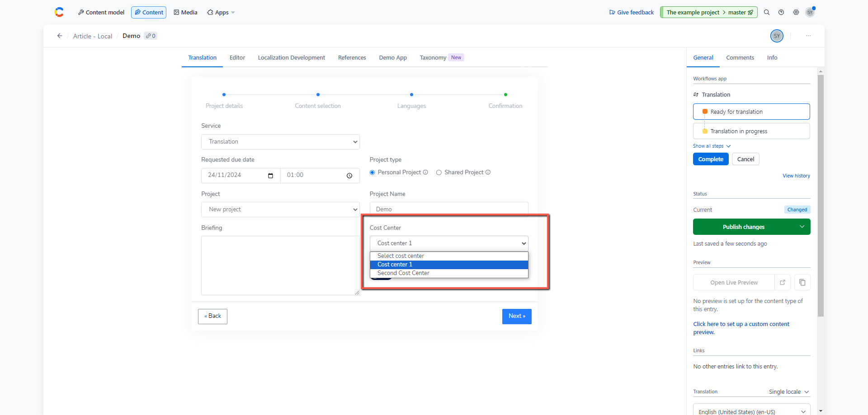Click the back arrow next to Article
The height and width of the screenshot is (415, 868).
pos(60,36)
